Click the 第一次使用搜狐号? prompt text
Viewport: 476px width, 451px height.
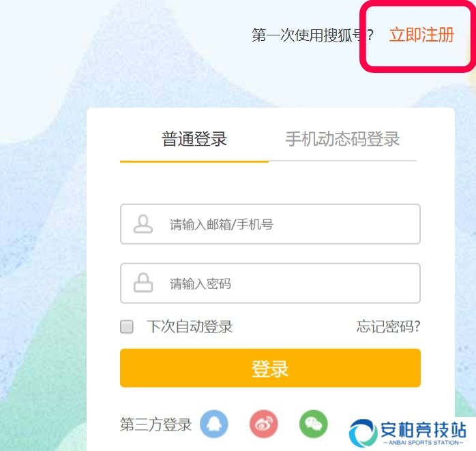312,35
